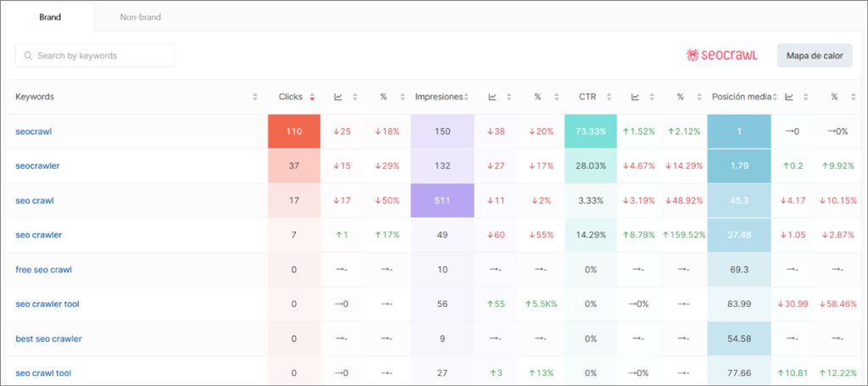The height and width of the screenshot is (386, 868).
Task: Click the trend chart icon right of Posición media
Action: tap(789, 98)
